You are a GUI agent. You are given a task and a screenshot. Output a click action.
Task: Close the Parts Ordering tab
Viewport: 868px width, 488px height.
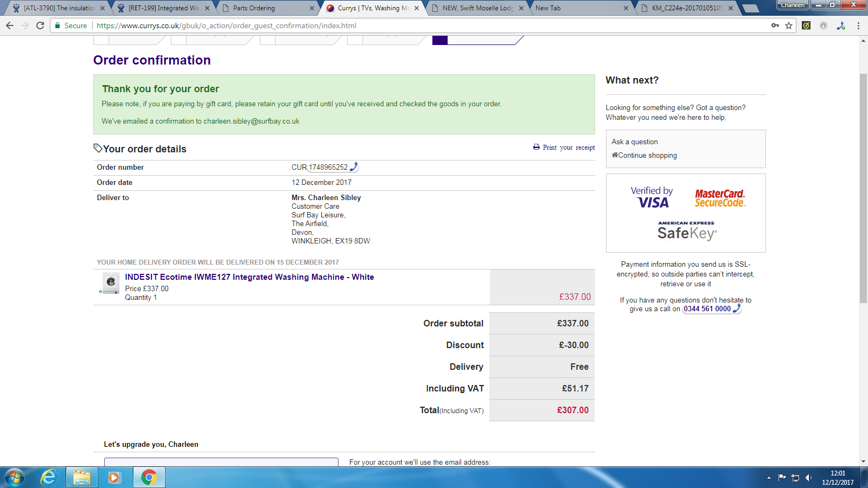click(x=312, y=8)
